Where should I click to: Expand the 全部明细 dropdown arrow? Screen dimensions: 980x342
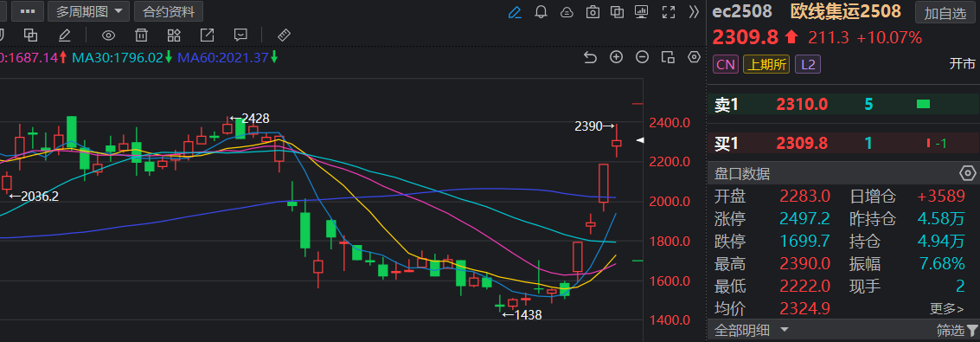785,330
